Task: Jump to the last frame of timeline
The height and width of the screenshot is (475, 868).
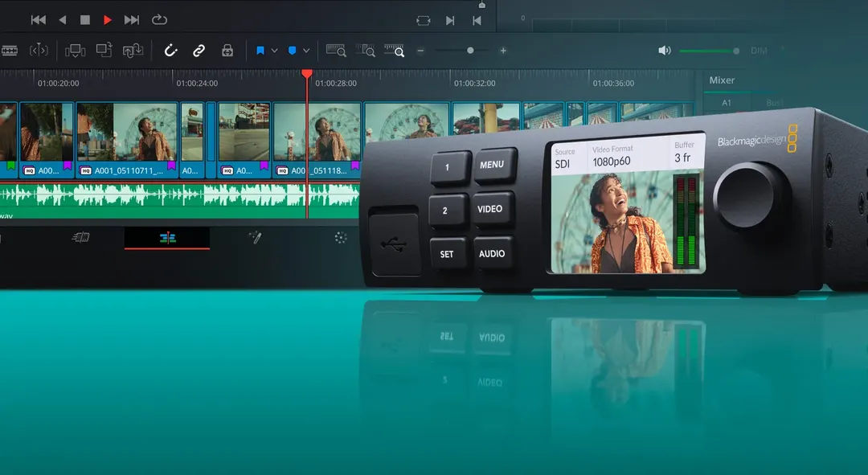Action: (x=132, y=20)
